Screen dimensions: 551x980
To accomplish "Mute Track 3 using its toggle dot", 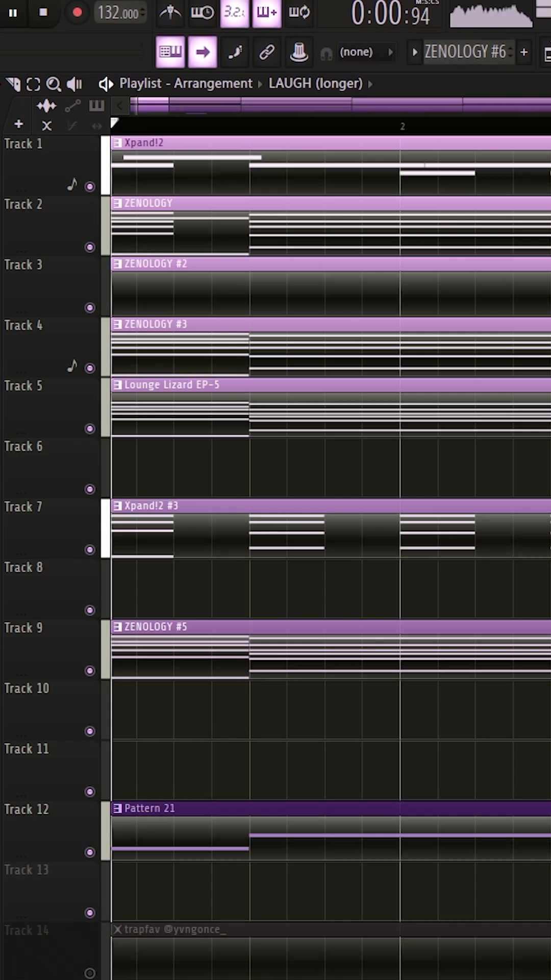I will 90,308.
